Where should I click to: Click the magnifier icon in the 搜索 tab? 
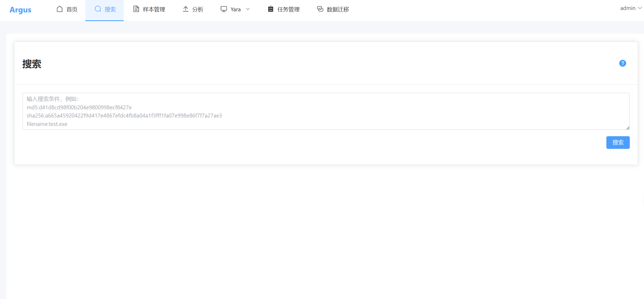(98, 9)
